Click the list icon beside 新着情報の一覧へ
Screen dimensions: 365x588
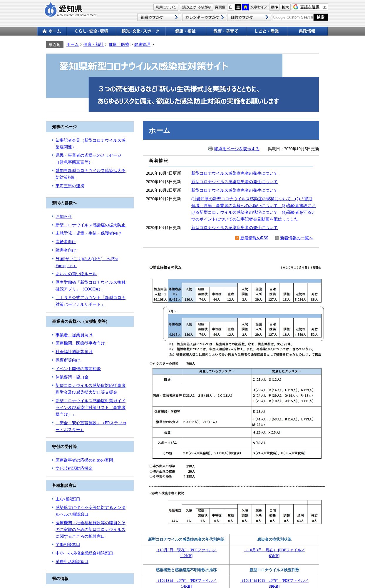[277, 238]
